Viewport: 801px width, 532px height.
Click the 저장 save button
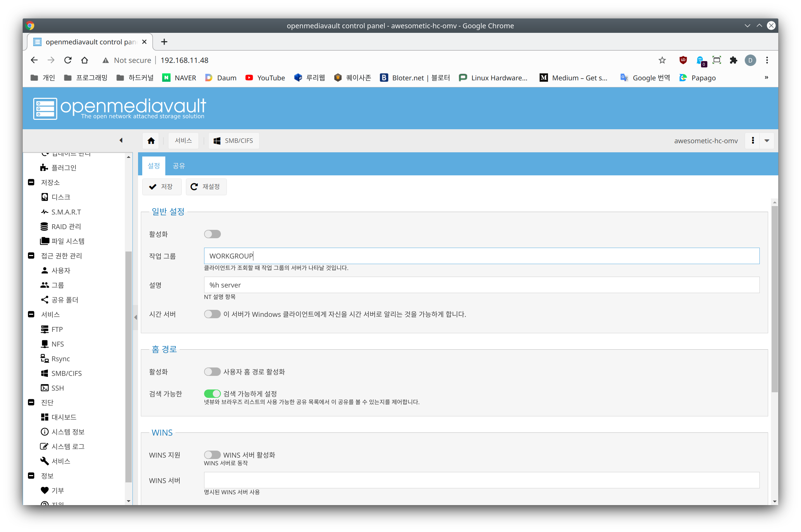tap(161, 187)
